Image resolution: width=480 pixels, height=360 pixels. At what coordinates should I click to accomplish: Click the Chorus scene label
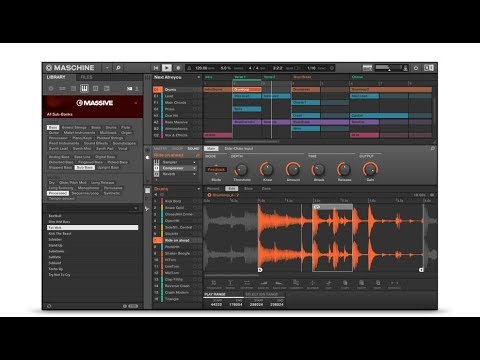tap(357, 77)
